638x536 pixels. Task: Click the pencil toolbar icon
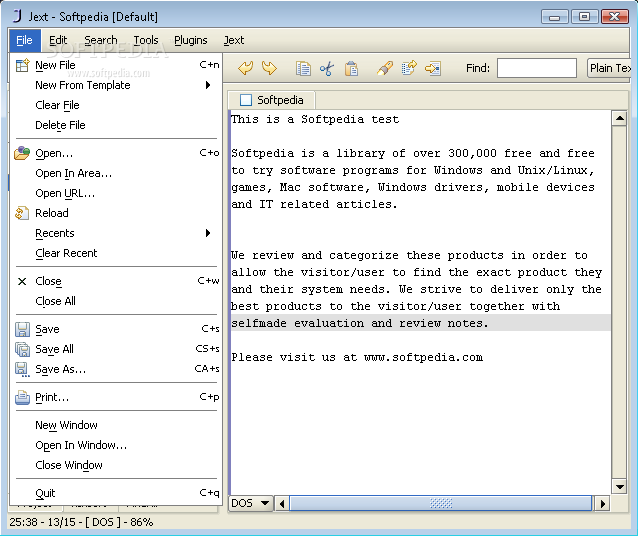(x=385, y=68)
